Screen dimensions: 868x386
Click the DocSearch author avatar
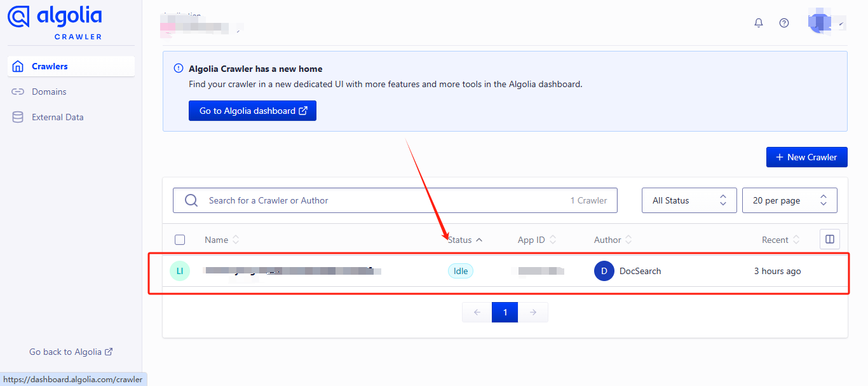pos(604,271)
